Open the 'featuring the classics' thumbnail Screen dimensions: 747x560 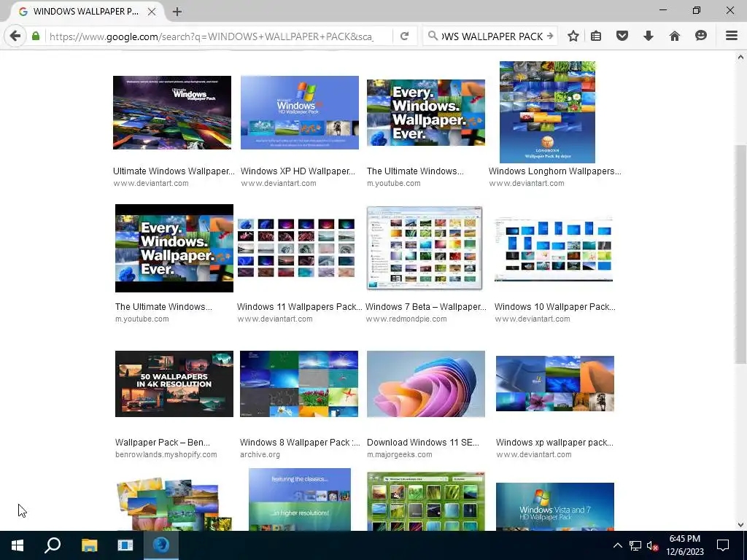[x=300, y=499]
